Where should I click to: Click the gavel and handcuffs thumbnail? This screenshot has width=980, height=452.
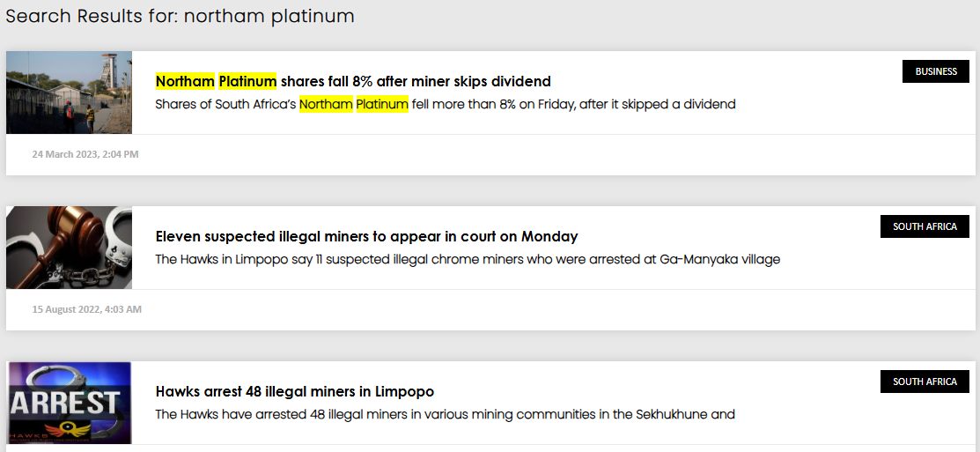pos(69,248)
